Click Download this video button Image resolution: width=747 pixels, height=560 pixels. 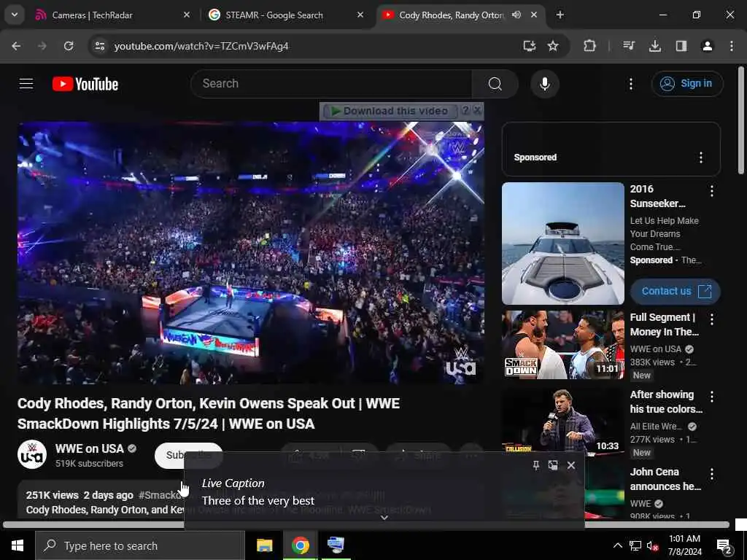point(390,111)
